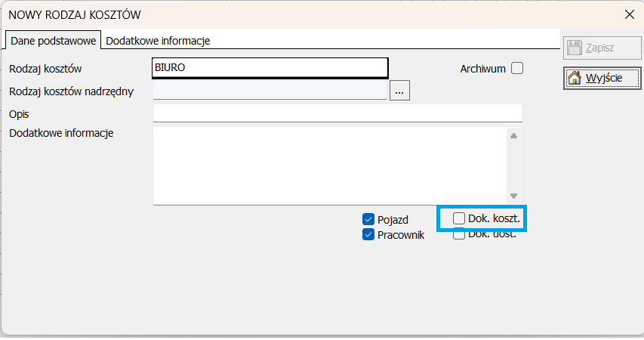Click the scroll down arrow in Dodatkowe informacje box
The width and height of the screenshot is (644, 340).
[x=513, y=195]
